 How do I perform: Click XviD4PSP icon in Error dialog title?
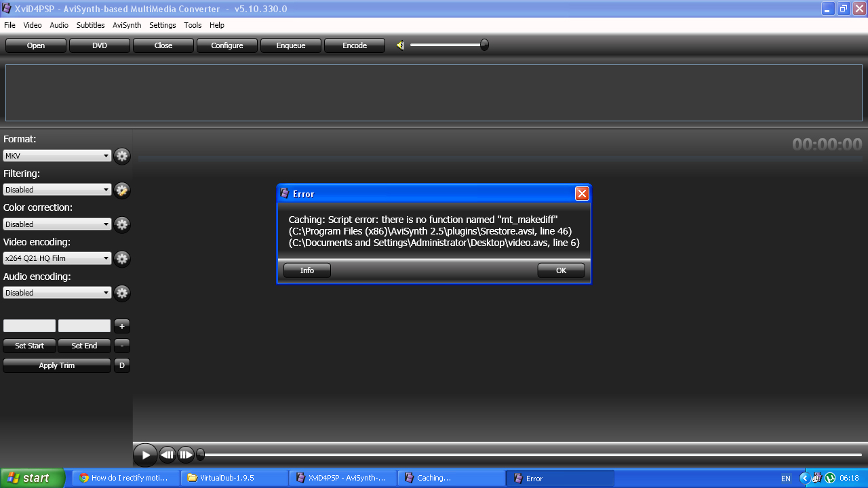(285, 194)
